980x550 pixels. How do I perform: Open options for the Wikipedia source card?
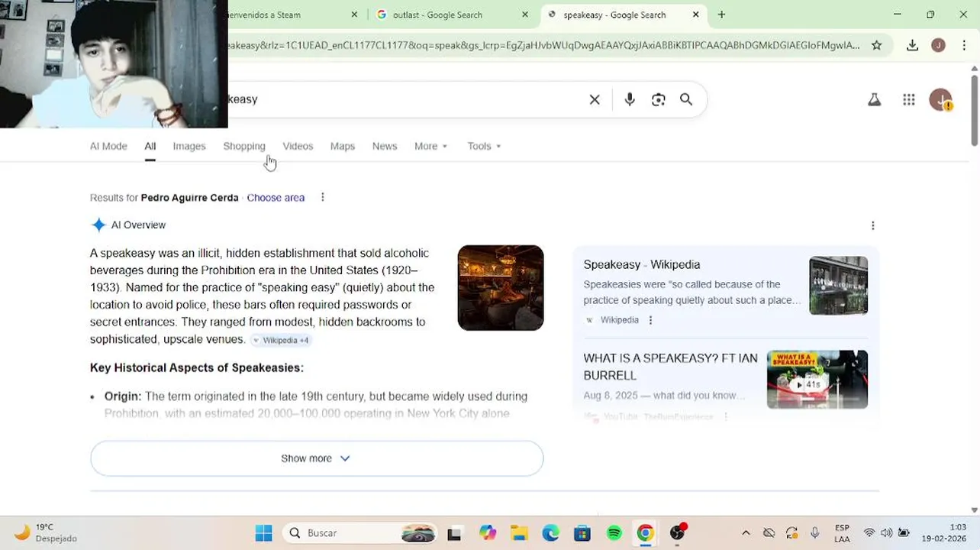coord(650,320)
